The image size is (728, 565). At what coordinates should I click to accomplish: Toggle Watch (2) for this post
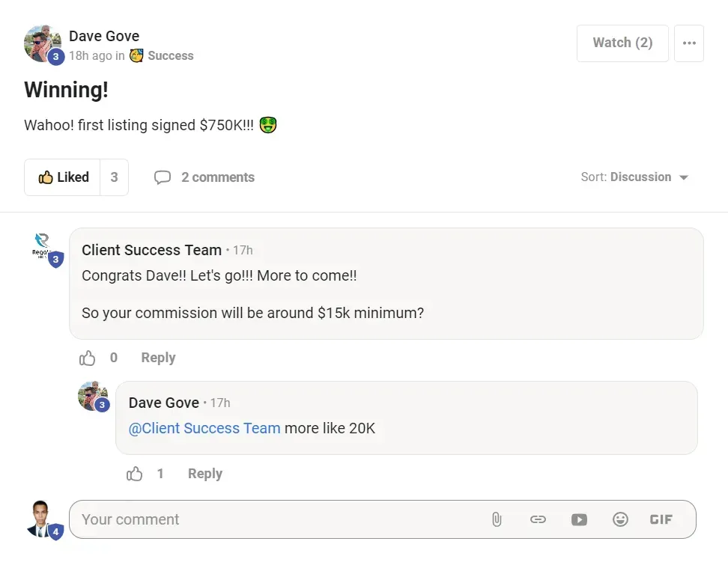622,43
